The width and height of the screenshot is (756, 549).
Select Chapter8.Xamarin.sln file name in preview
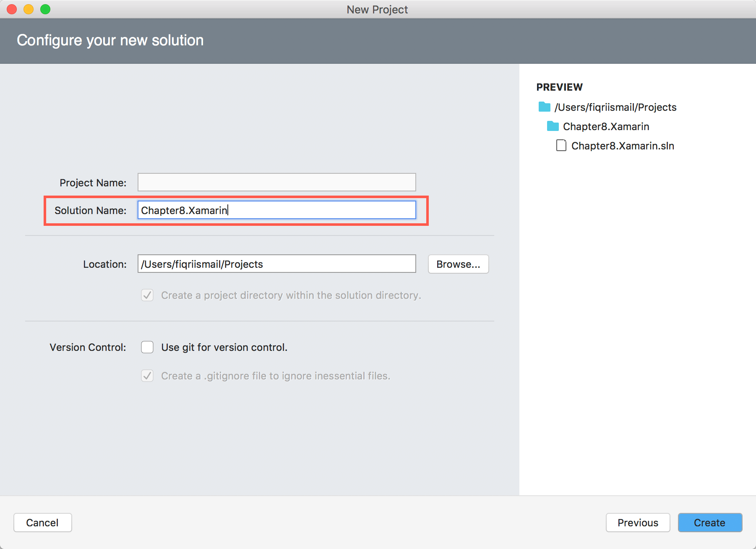pos(623,146)
